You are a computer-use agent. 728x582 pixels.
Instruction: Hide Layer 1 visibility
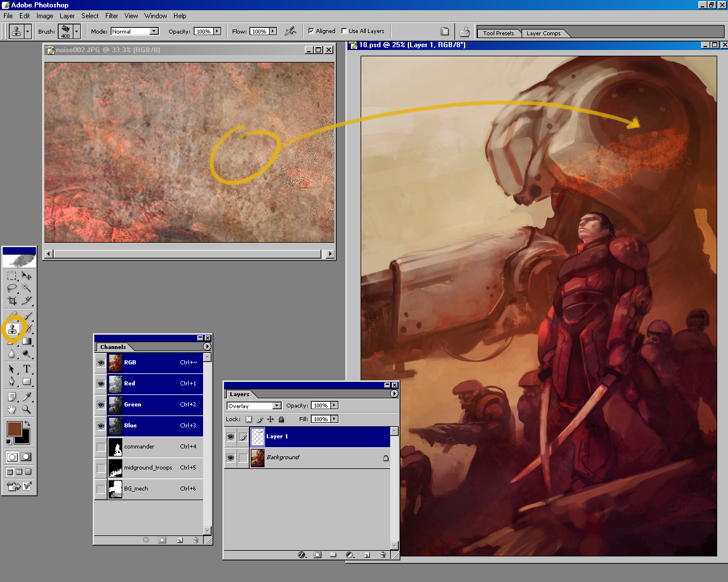(x=230, y=437)
